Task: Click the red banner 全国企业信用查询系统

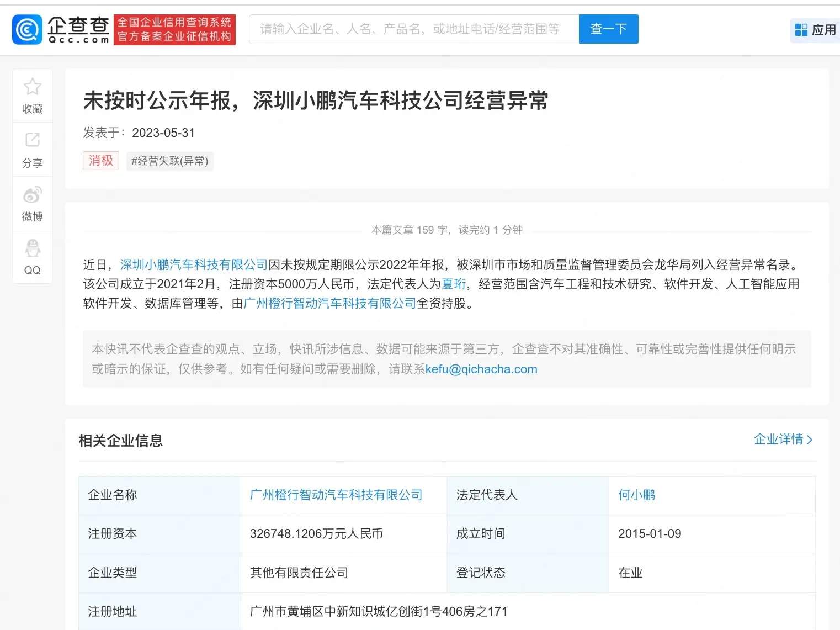Action: (174, 29)
